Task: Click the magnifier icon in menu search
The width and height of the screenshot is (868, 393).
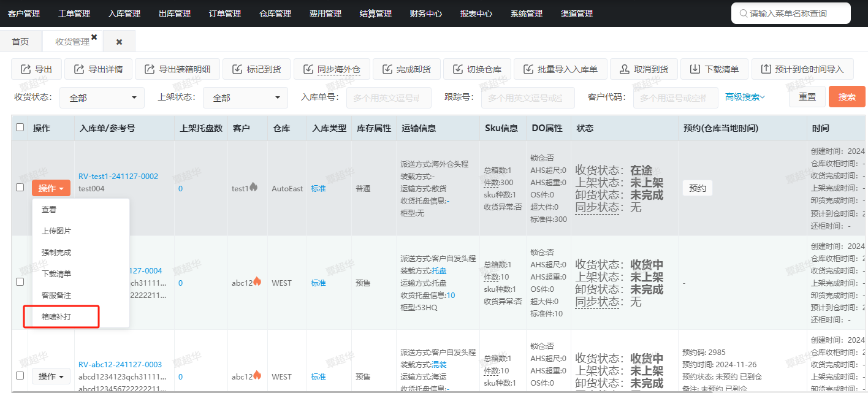Action: click(x=743, y=13)
